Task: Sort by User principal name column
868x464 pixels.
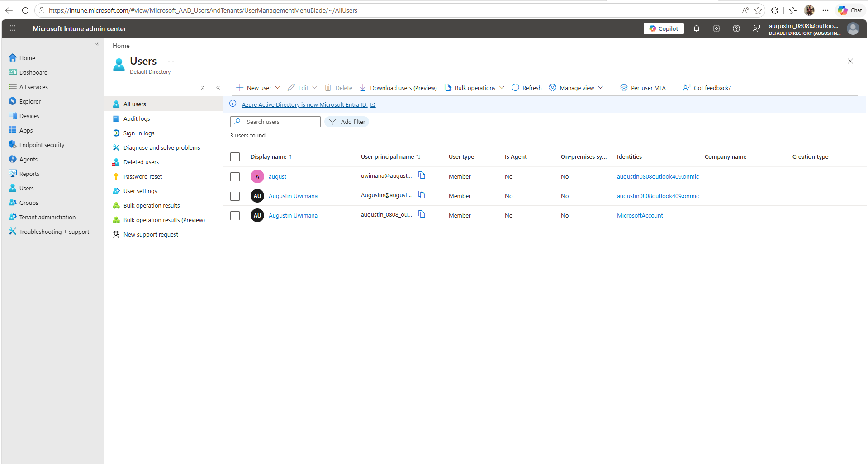Action: click(x=391, y=157)
